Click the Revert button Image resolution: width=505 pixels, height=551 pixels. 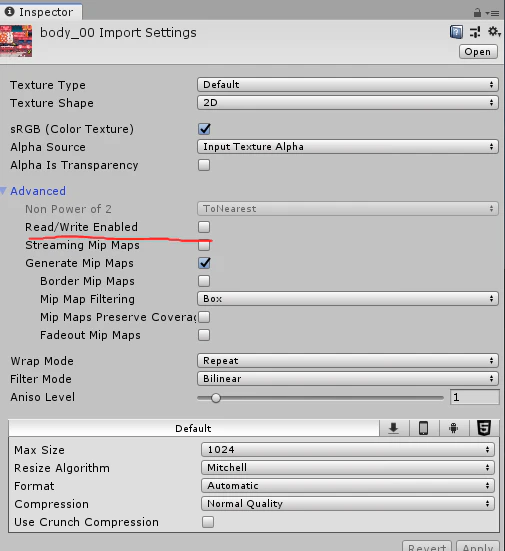(427, 546)
